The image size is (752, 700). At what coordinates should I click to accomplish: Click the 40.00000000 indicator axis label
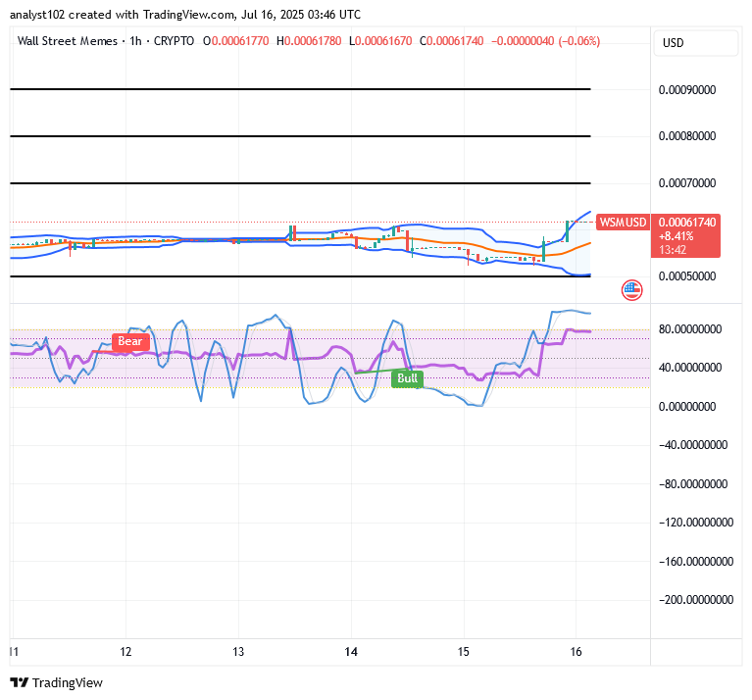pyautogui.click(x=690, y=368)
